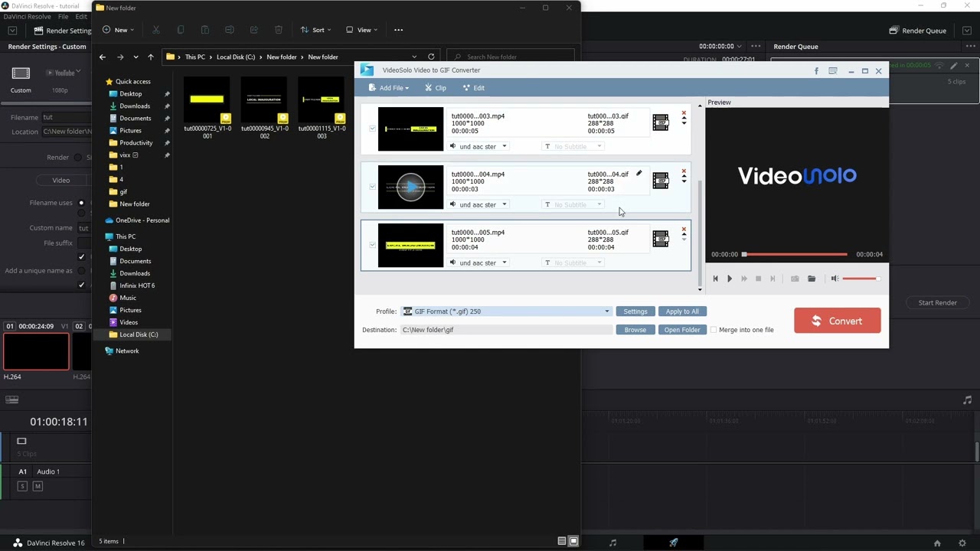Screen dimensions: 980x551
Task: Select Local Disk (C:) in navigation pane
Action: [132, 334]
